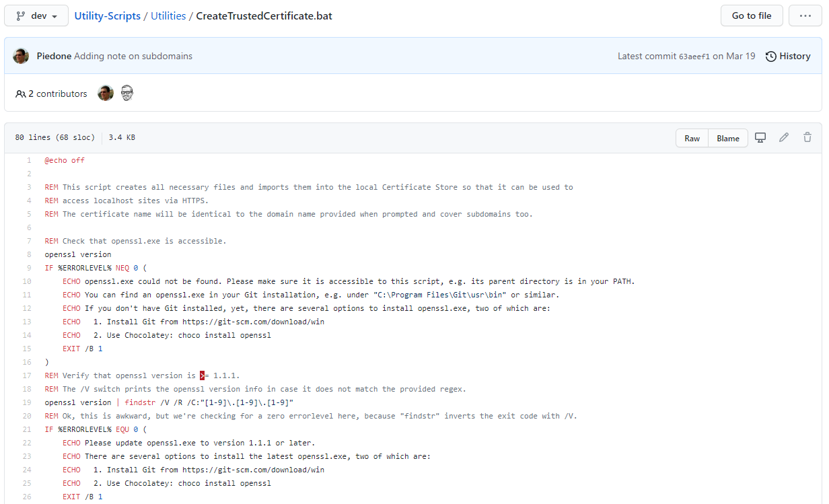Screen dimensions: 829x504
Task: Click line 14 'choco install openssl' text
Action: click(225, 335)
